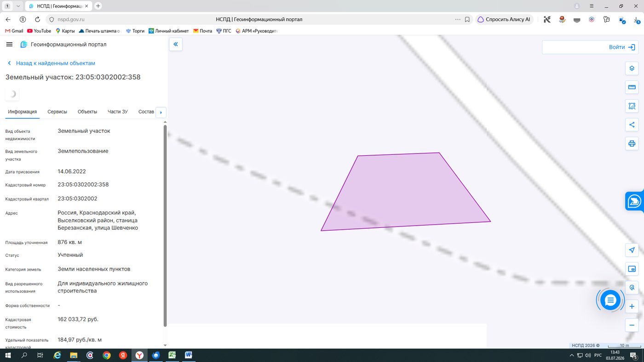Open the Gmail bookmark
This screenshot has height=362, width=644.
pos(14,31)
